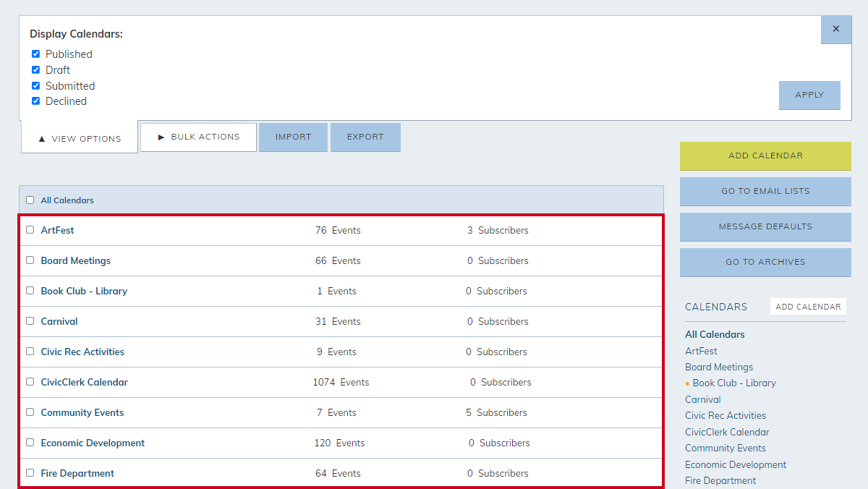
Task: Tick the ArtFest row checkbox
Action: click(30, 230)
